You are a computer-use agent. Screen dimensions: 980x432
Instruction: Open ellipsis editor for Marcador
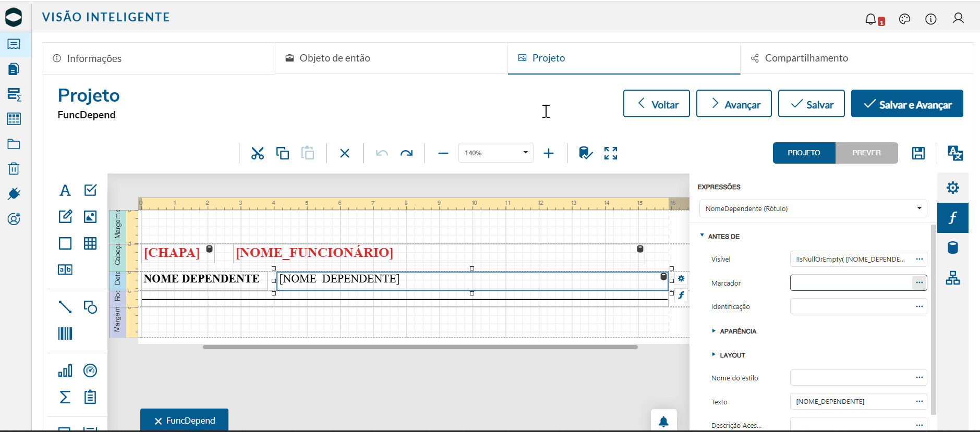pyautogui.click(x=919, y=282)
